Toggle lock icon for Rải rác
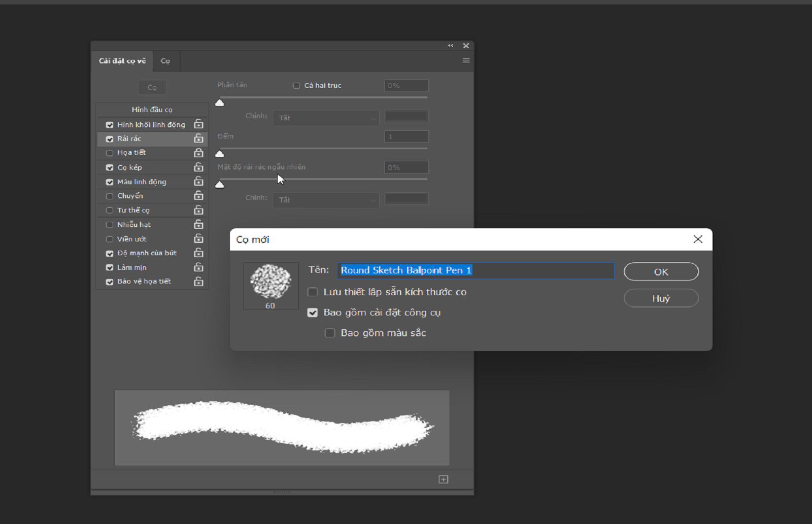 (198, 138)
